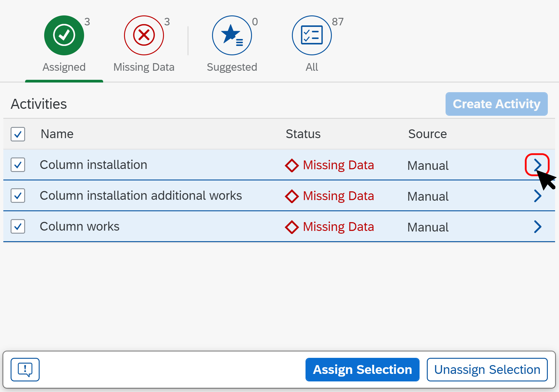559x392 pixels.
Task: Switch to the Assigned tab label
Action: click(64, 67)
